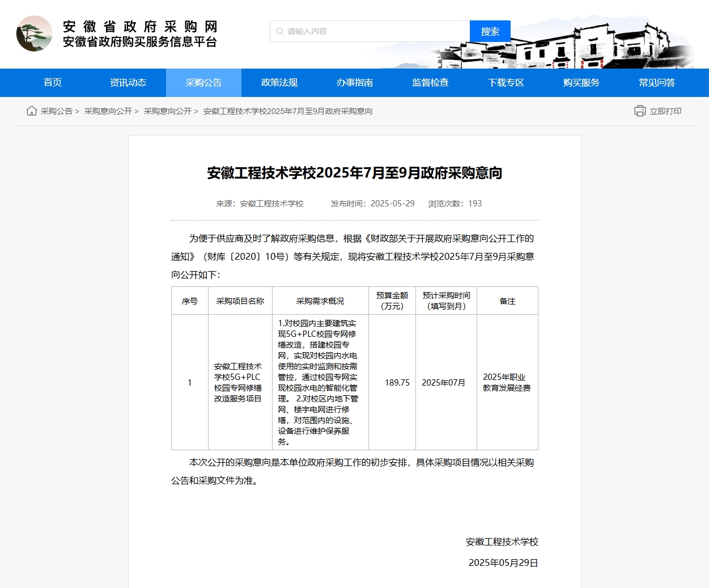Select the 采购公告 navigation tab
The width and height of the screenshot is (709, 588).
click(x=203, y=83)
